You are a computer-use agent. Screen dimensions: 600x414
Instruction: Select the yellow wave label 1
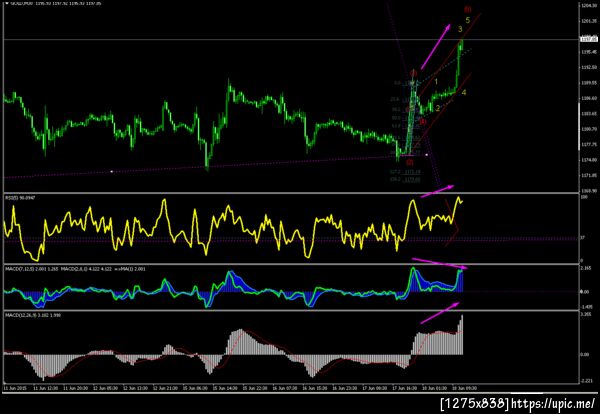[436, 81]
